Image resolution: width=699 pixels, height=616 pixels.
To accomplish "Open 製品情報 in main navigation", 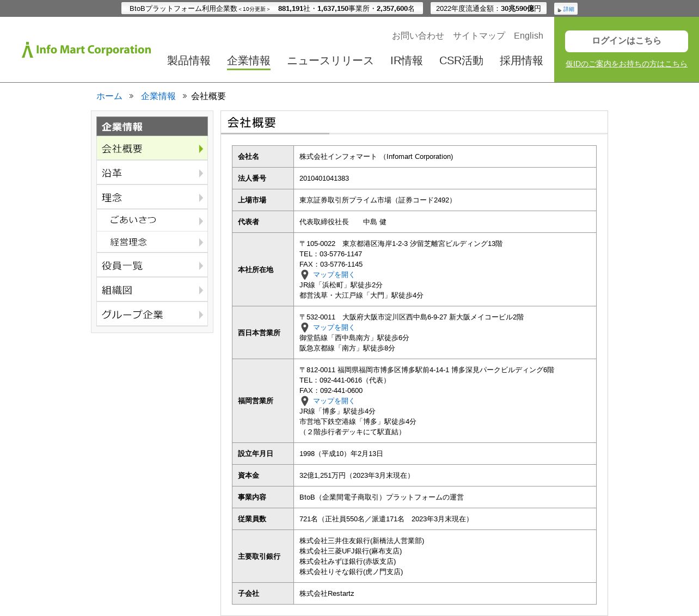I will (189, 60).
